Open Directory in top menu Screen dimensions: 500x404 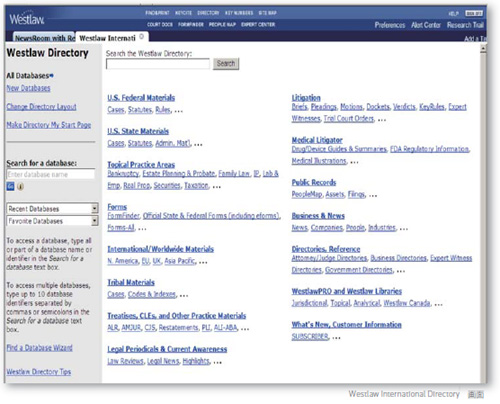tap(208, 13)
